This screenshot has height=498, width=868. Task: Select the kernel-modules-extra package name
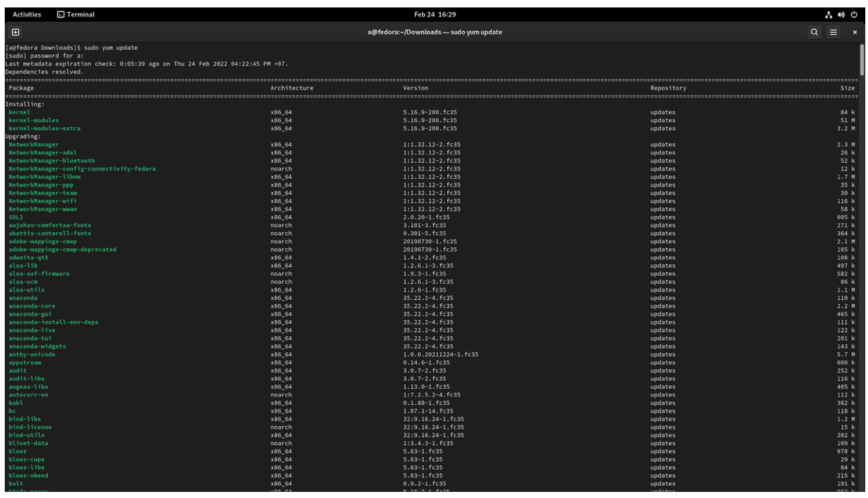[44, 129]
